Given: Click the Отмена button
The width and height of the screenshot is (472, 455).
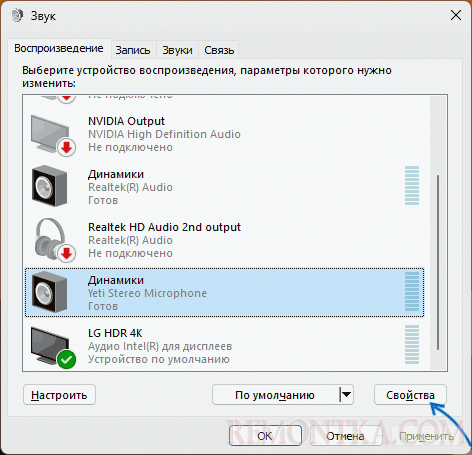Looking at the screenshot, I should (345, 436).
